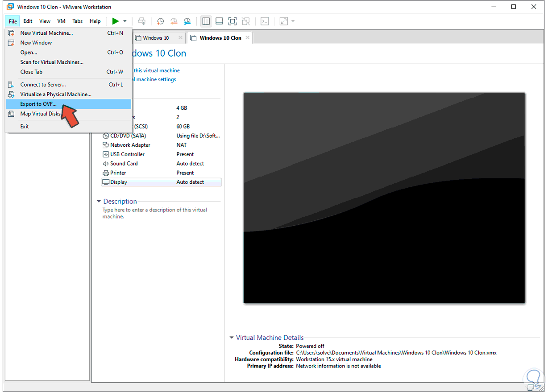Expand the stretch guest dropdown arrow
This screenshot has width=548, height=392.
pos(293,21)
